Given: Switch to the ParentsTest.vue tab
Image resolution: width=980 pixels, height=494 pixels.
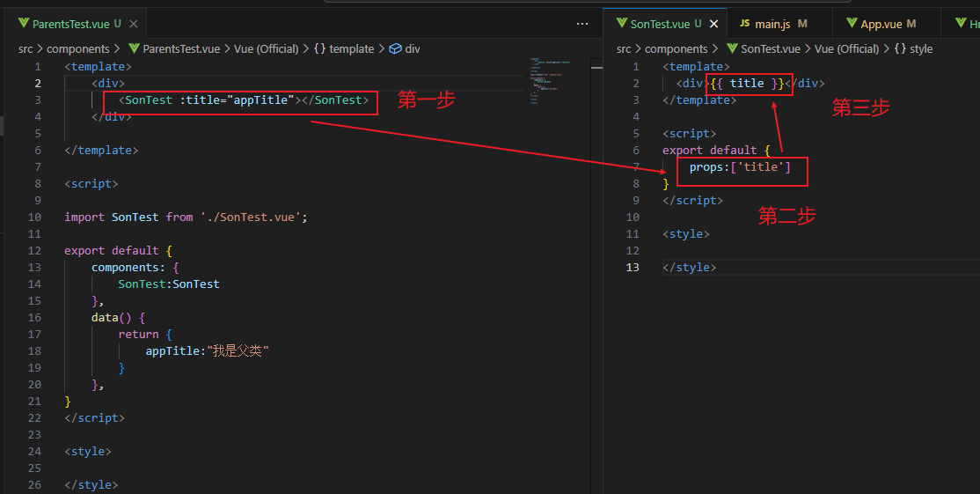Looking at the screenshot, I should tap(78, 24).
